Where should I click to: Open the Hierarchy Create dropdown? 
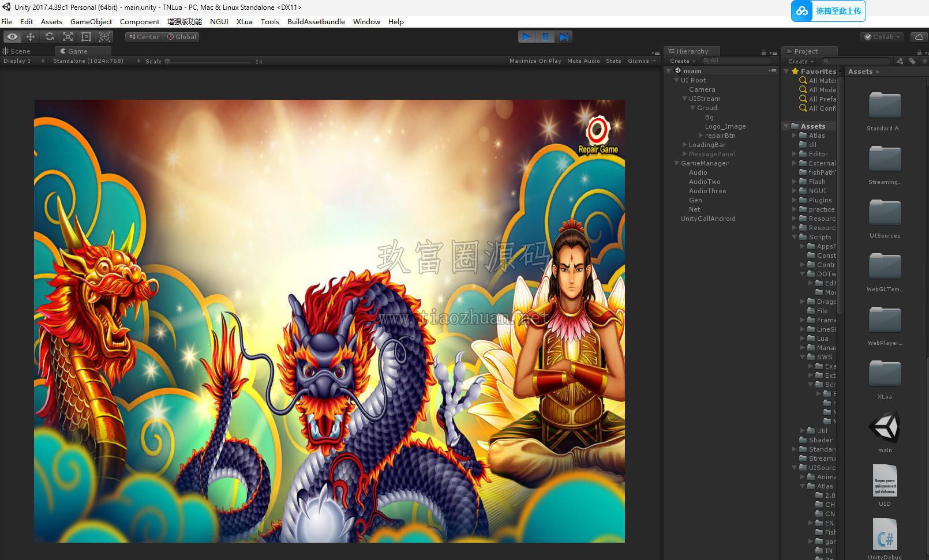point(683,61)
